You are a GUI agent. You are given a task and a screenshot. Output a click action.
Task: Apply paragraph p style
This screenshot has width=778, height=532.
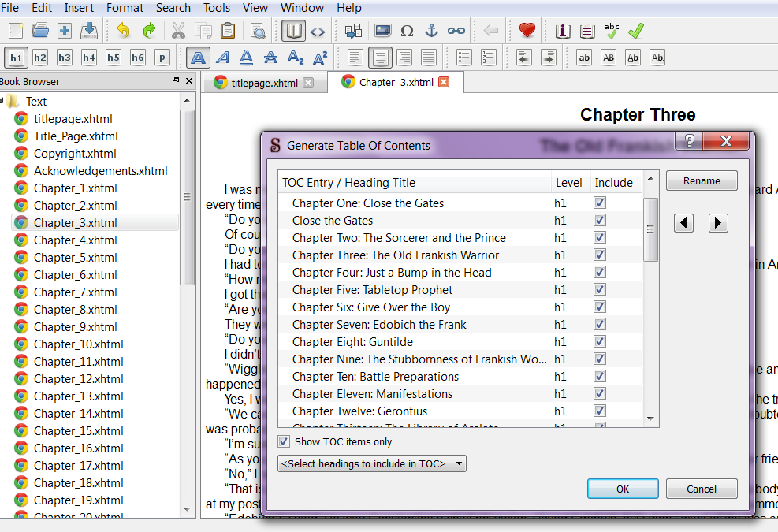tap(162, 58)
